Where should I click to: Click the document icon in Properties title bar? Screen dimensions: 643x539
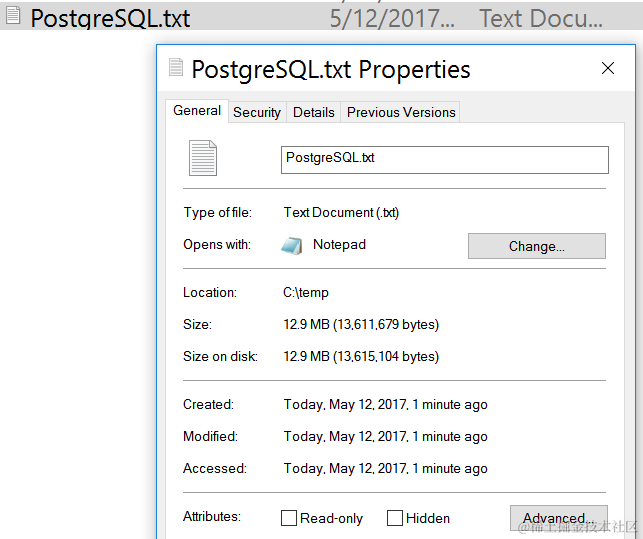tap(176, 67)
